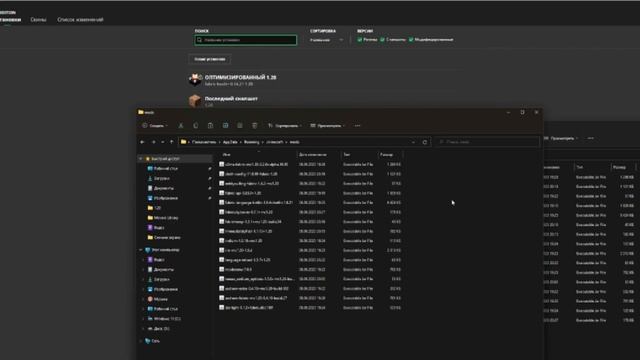Open the Сортировка dropdown in launcher
The image size is (640, 360).
327,40
